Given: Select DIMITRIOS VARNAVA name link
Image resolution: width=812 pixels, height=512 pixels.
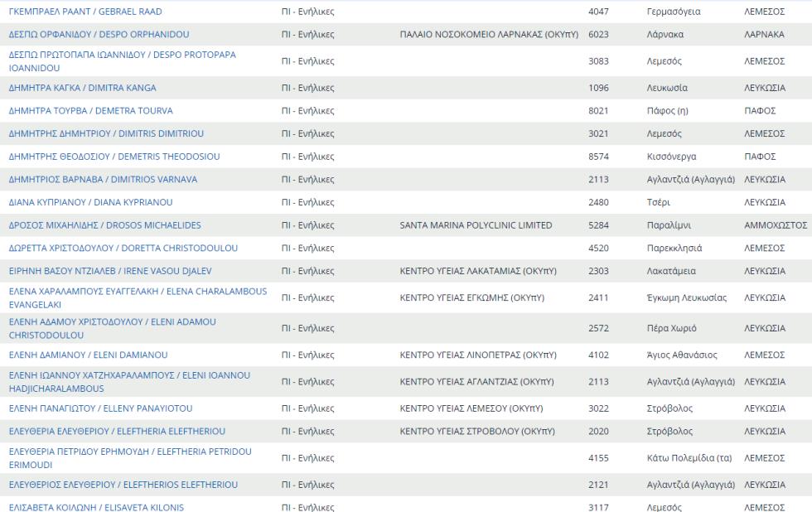Looking at the screenshot, I should coord(103,180).
